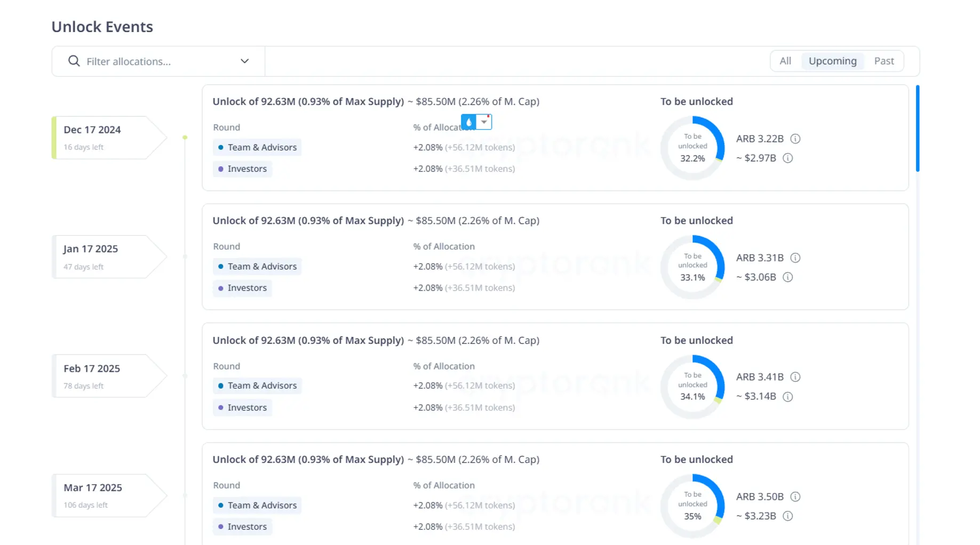Click info icon next to ~ $2.97B
This screenshot has width=980, height=545.
point(787,158)
